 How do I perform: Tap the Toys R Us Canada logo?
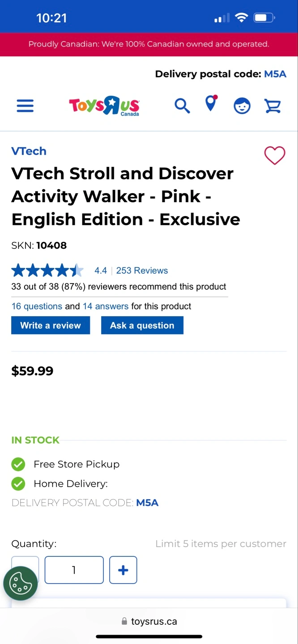104,106
